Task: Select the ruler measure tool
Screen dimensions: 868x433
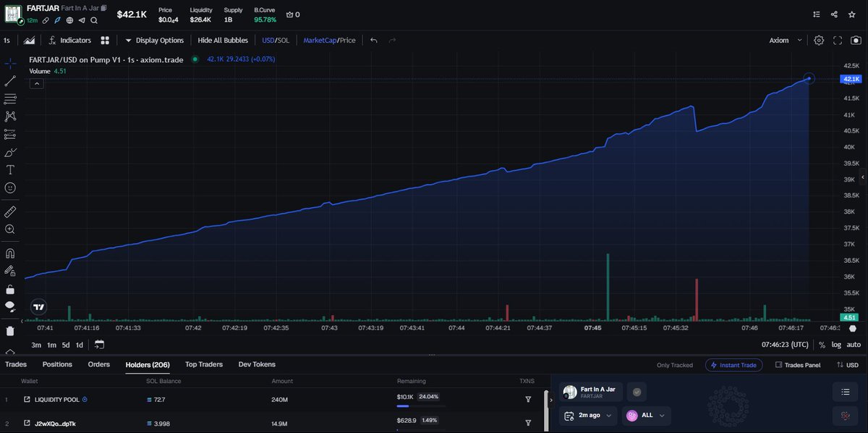Action: coord(10,211)
